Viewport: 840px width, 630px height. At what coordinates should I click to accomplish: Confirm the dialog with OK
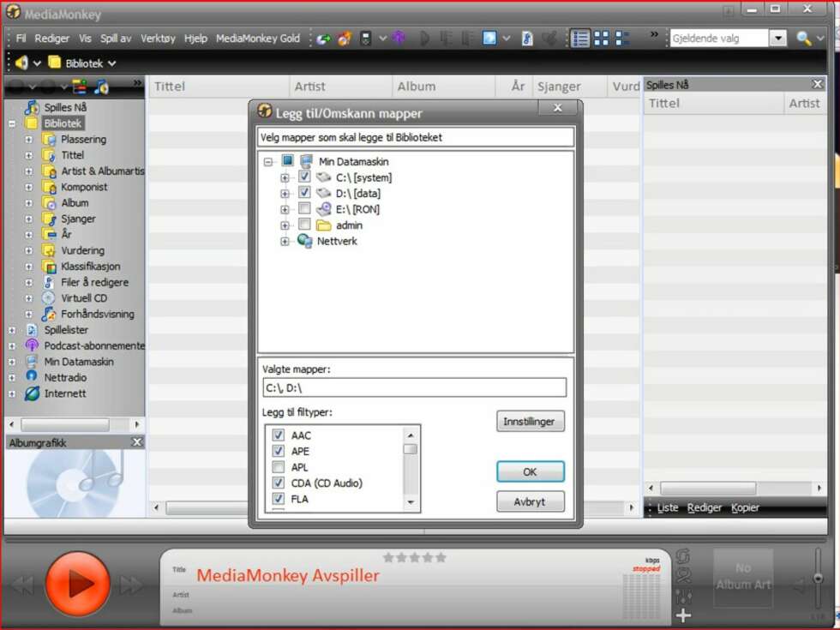[531, 471]
